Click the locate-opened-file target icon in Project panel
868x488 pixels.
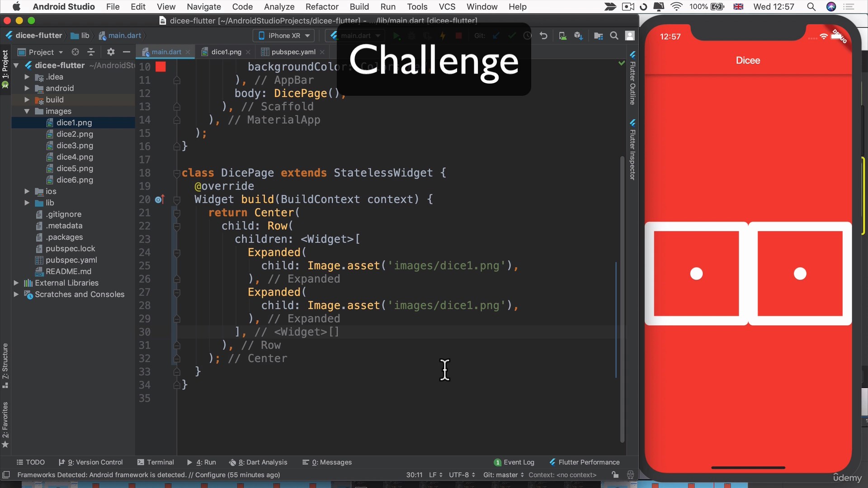tap(75, 52)
